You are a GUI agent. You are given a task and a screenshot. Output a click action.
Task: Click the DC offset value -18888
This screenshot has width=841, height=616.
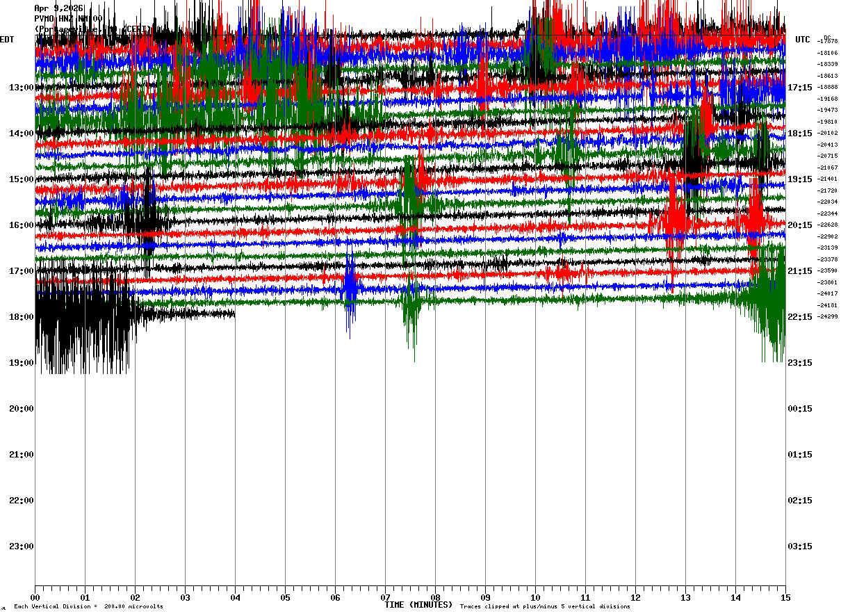[x=828, y=88]
